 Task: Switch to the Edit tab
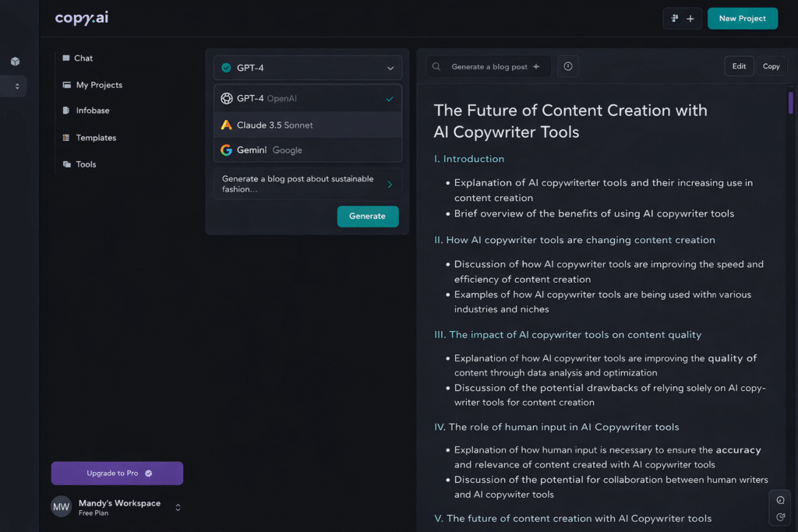(x=739, y=66)
